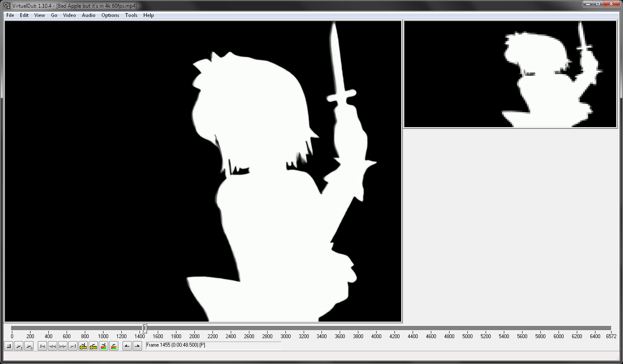Click the VirtualDub window title text
The height and width of the screenshot is (364, 623).
(x=75, y=6)
